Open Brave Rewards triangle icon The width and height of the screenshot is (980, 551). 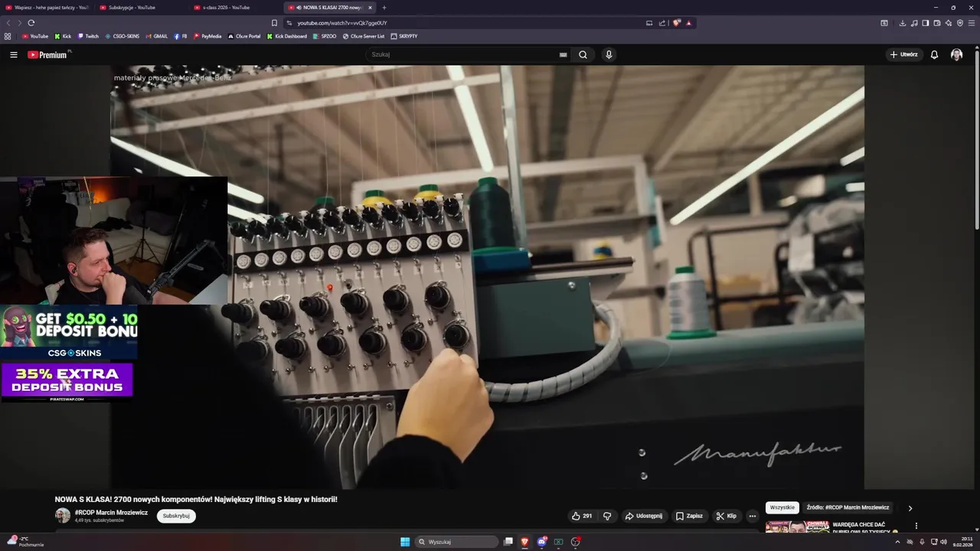[x=688, y=23]
